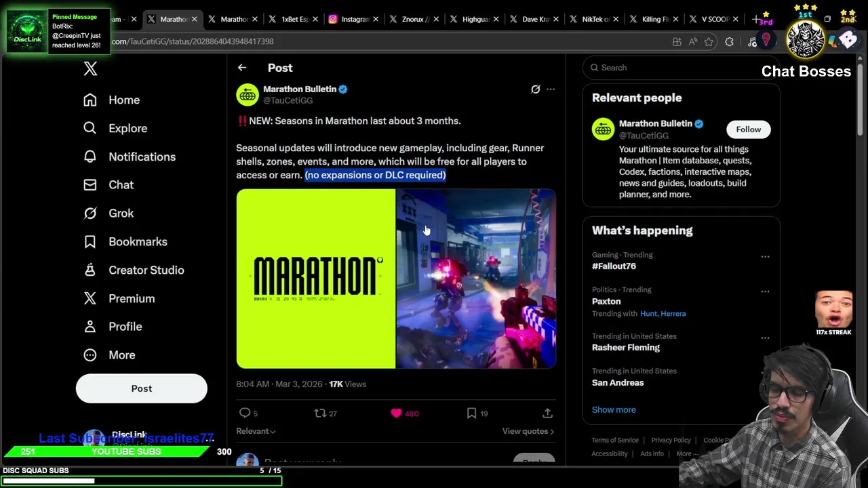Screen dimensions: 868x488
Task: Open Ads info footer link
Action: pos(652,454)
